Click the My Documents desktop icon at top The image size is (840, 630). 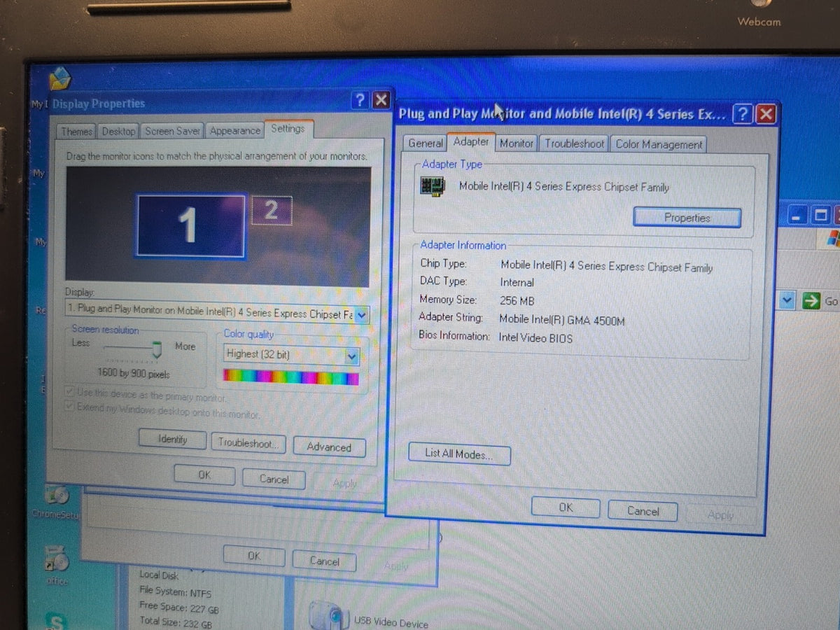tap(59, 79)
